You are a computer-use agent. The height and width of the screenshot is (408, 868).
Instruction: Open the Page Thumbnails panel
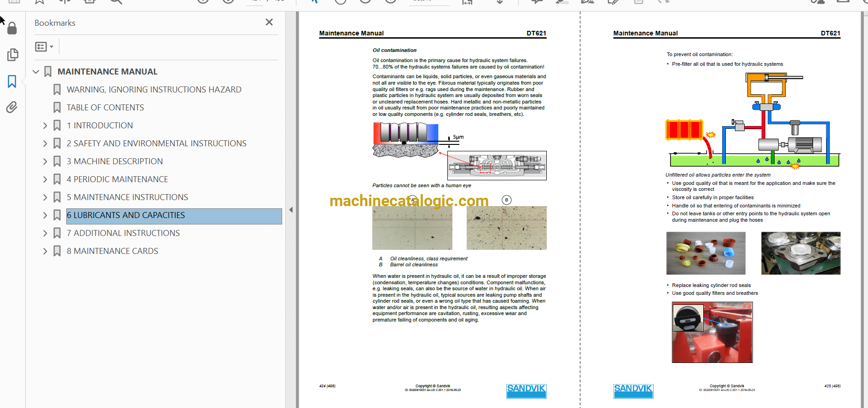[12, 55]
